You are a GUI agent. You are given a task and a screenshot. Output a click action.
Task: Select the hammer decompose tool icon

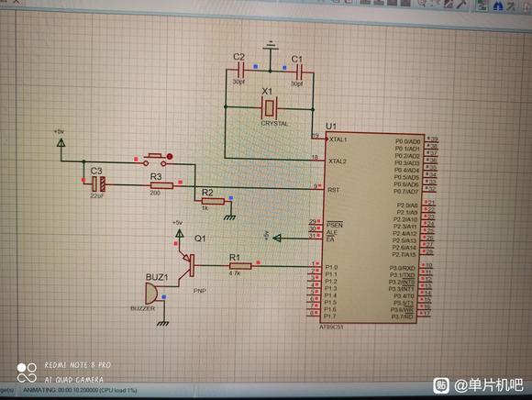coord(461,4)
